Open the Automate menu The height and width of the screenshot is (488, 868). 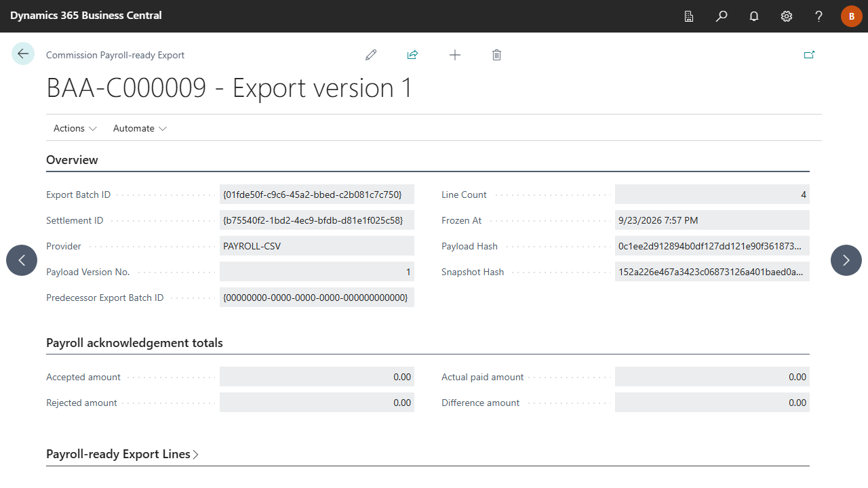[140, 128]
